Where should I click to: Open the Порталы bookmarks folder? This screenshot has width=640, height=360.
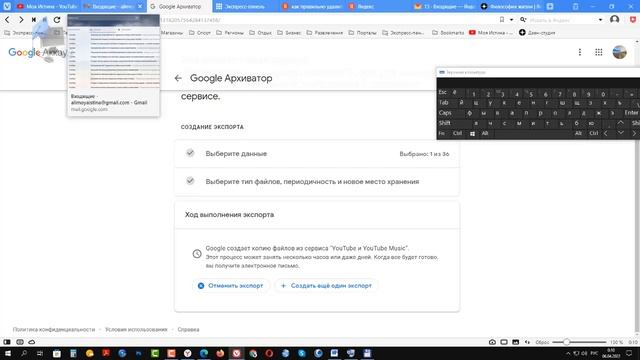pyautogui.click(x=362, y=33)
